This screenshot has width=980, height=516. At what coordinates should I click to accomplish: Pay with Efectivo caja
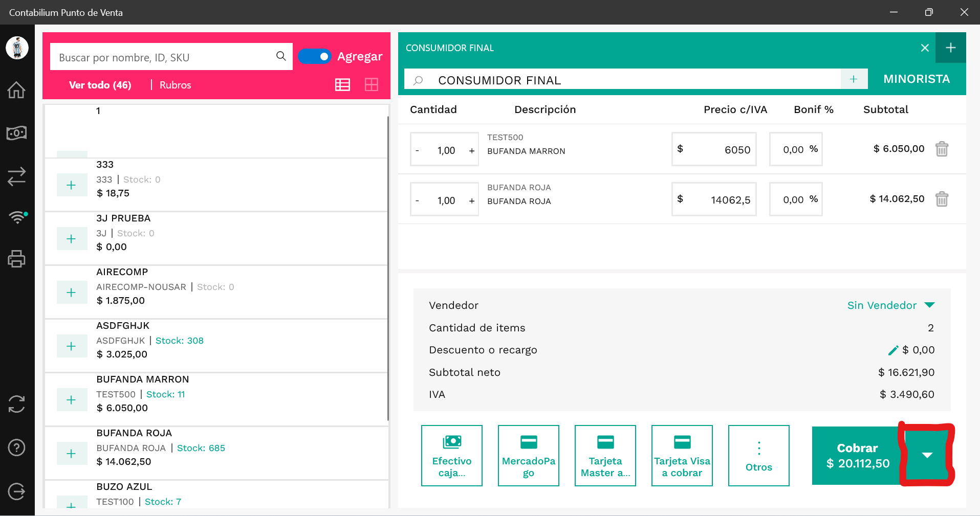coord(452,456)
